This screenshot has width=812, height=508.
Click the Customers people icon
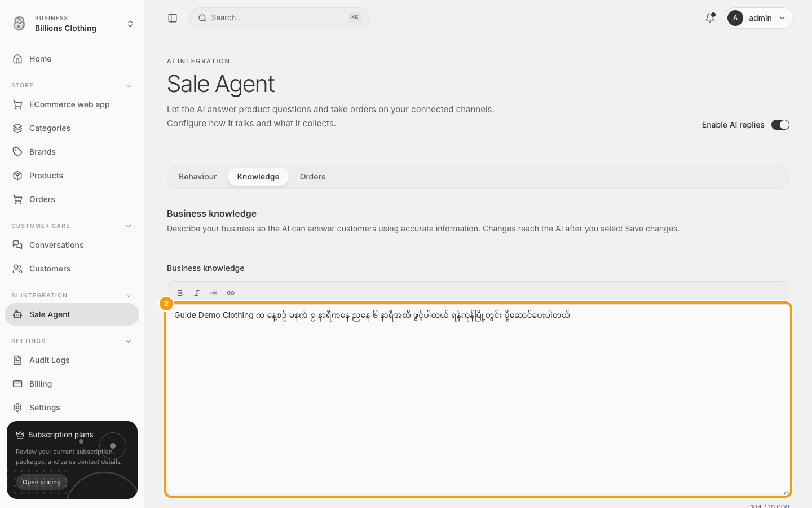[17, 269]
